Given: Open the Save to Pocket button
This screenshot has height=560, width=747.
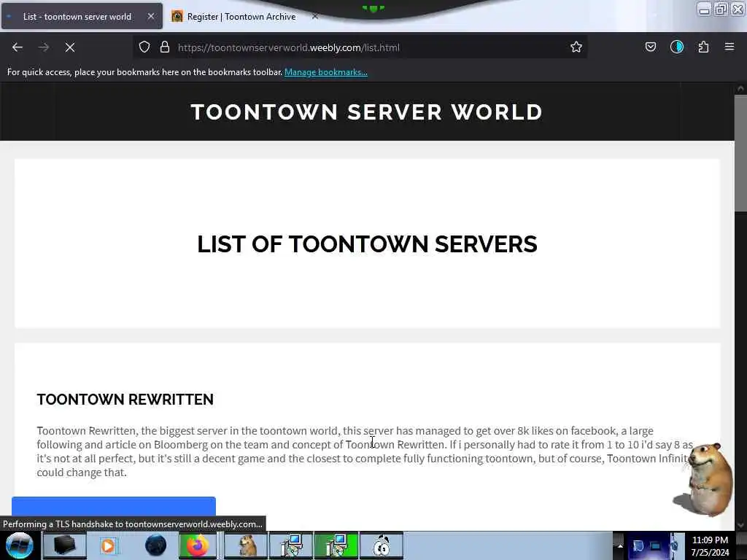Looking at the screenshot, I should (x=650, y=47).
